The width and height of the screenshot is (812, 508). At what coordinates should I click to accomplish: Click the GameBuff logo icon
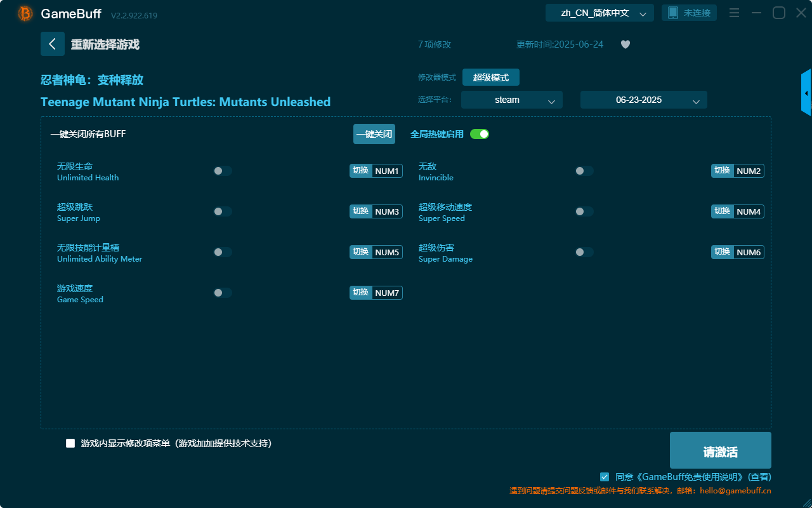(x=25, y=13)
